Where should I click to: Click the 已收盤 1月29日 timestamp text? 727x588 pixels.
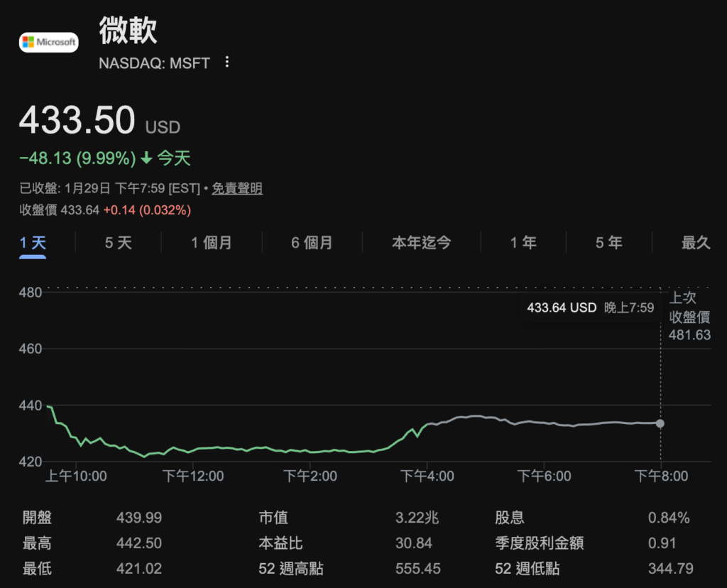(109, 188)
